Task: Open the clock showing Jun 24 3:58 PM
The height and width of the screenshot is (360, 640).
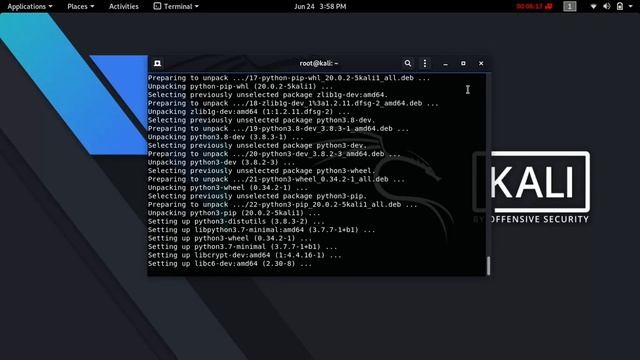Action: [x=320, y=7]
